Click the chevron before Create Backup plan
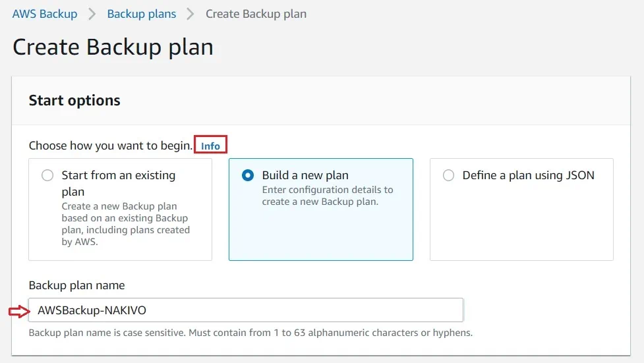The height and width of the screenshot is (363, 644). (x=191, y=14)
